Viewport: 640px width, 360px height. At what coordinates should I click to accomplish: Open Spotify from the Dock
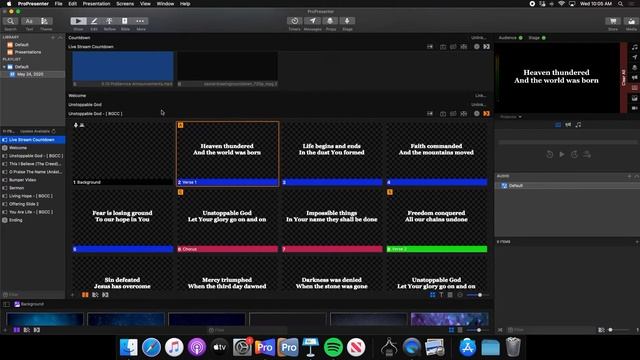tap(333, 348)
